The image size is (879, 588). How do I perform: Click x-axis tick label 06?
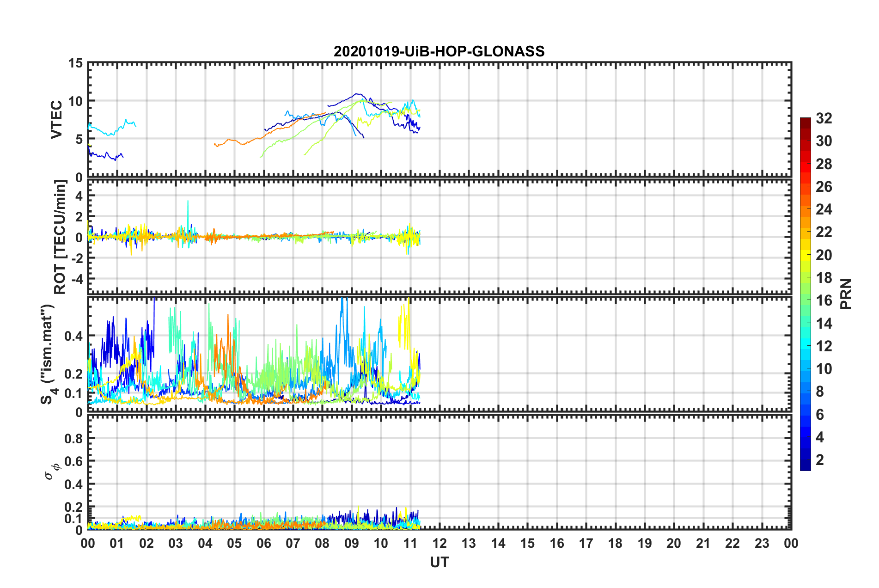[264, 543]
